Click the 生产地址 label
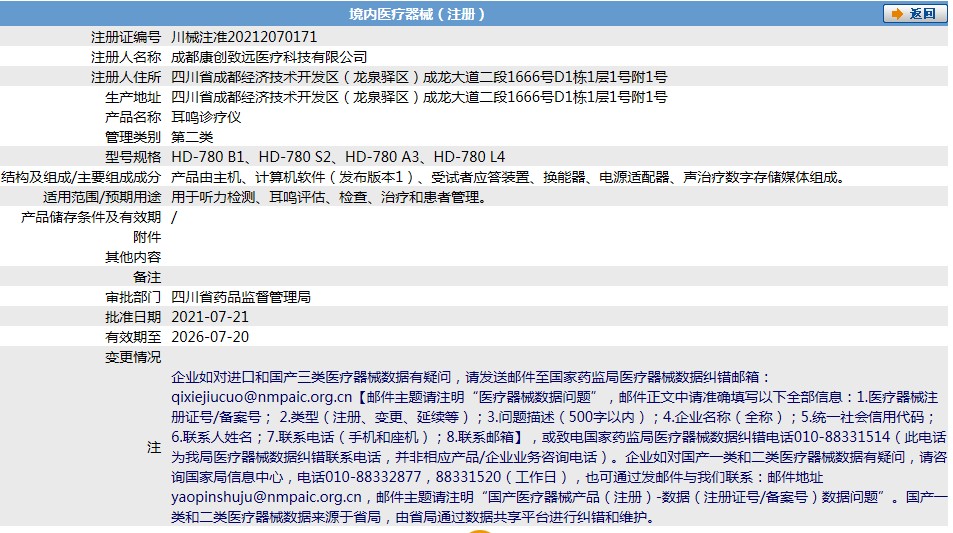 pyautogui.click(x=133, y=97)
